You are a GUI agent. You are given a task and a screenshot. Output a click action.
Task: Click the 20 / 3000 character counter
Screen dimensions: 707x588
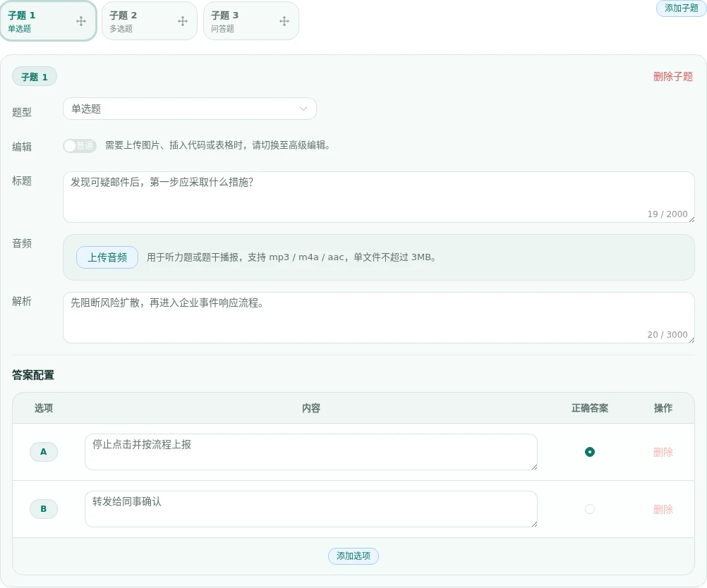(x=667, y=335)
